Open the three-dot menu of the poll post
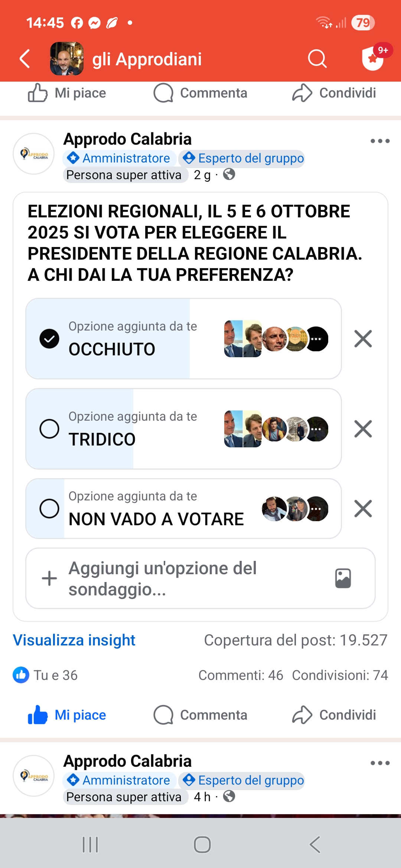Viewport: 401px width, 868px height. pos(380,141)
